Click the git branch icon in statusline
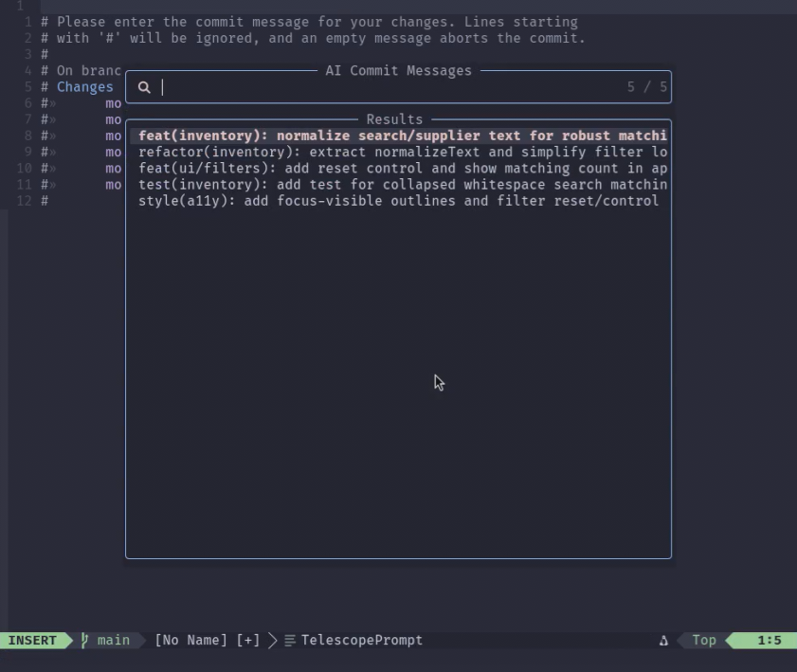Screen dimensions: 797x672 (84, 640)
